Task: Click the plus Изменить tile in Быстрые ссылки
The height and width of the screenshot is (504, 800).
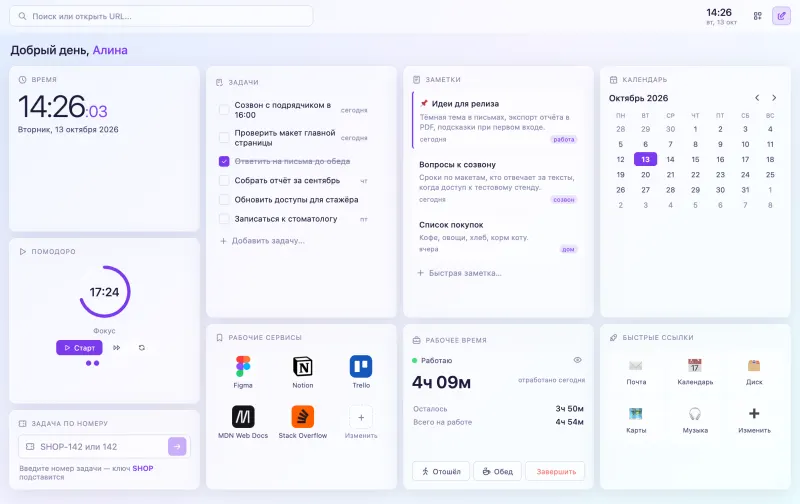Action: pos(754,420)
